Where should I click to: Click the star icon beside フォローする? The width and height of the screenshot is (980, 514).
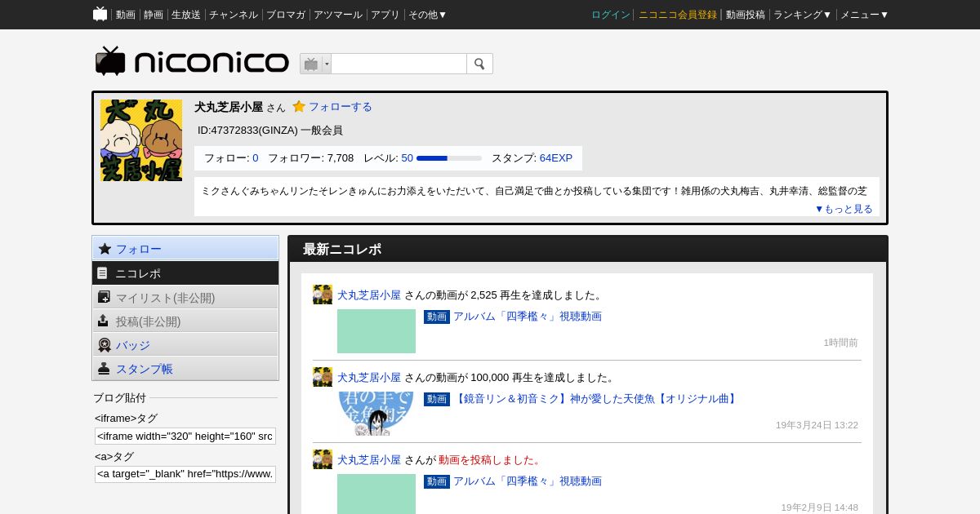coord(299,106)
